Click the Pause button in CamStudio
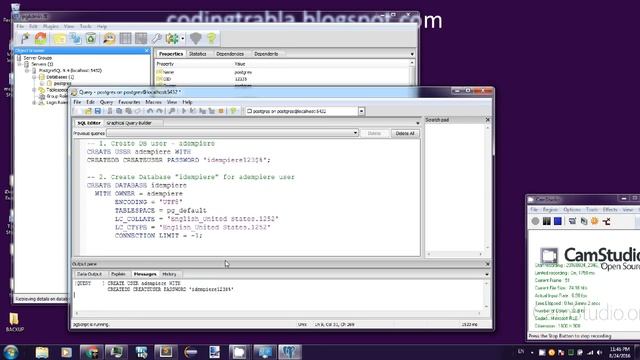The image size is (640, 360). coord(547,221)
